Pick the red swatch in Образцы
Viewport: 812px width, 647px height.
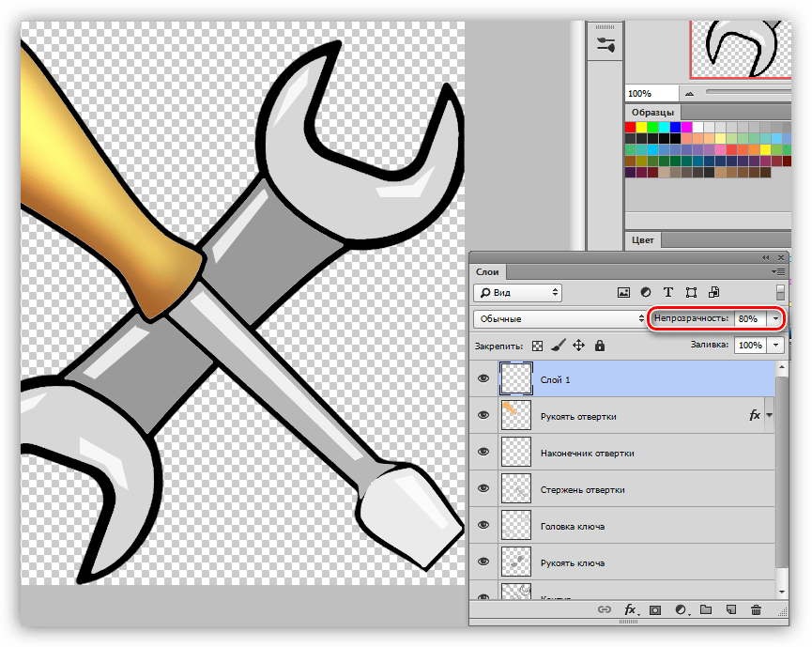pyautogui.click(x=630, y=127)
